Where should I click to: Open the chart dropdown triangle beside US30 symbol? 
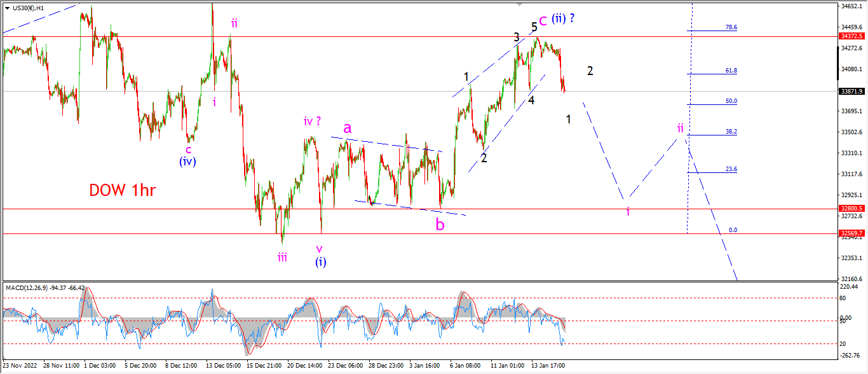(x=7, y=8)
